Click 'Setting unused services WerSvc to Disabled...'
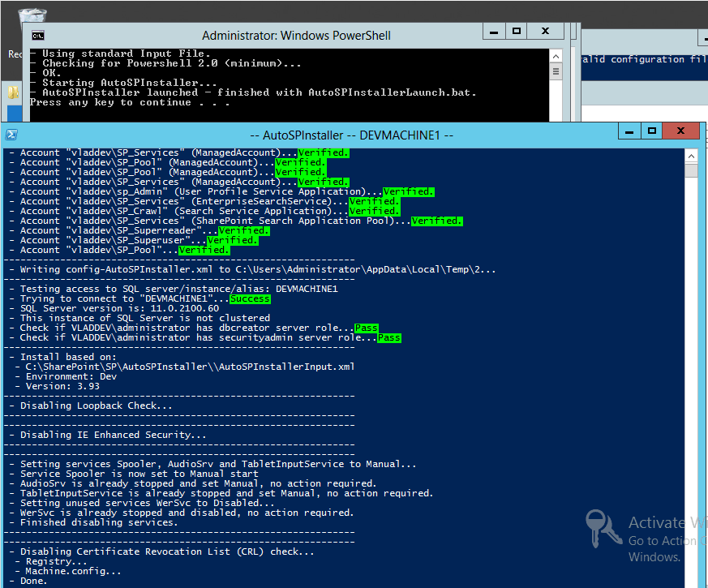 click(142, 503)
